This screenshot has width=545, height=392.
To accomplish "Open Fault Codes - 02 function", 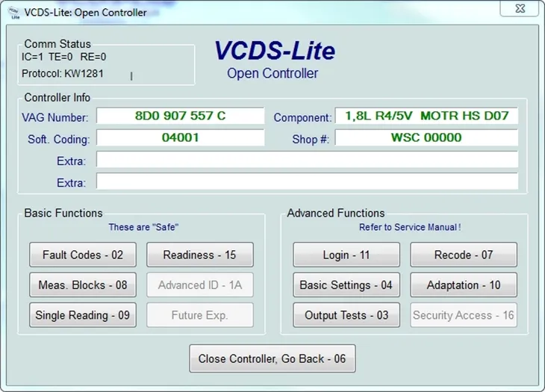I will point(83,255).
